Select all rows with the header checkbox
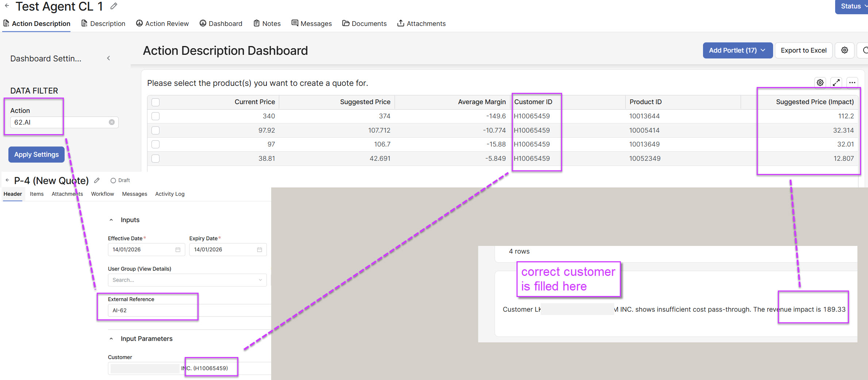Viewport: 868px width, 380px height. pyautogui.click(x=155, y=102)
